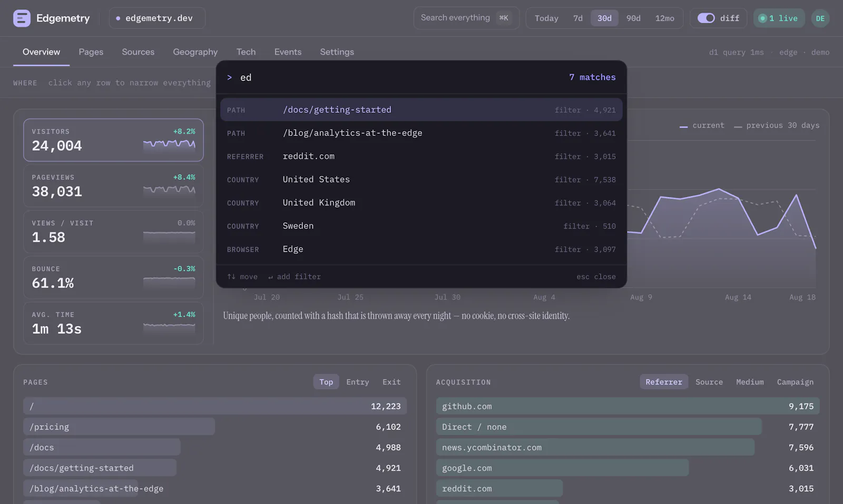Switch to the Tech tab
Screen dimensions: 843x504
coord(246,52)
